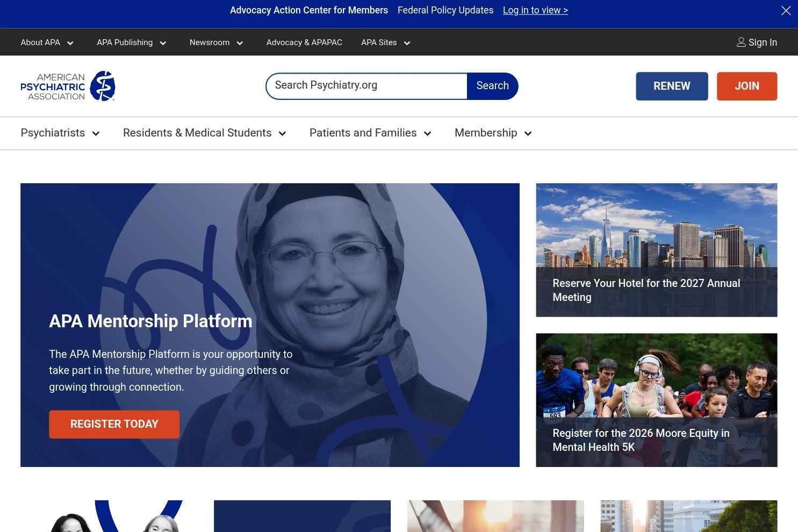Open the Psychiatrists navigation menu

[x=53, y=133]
